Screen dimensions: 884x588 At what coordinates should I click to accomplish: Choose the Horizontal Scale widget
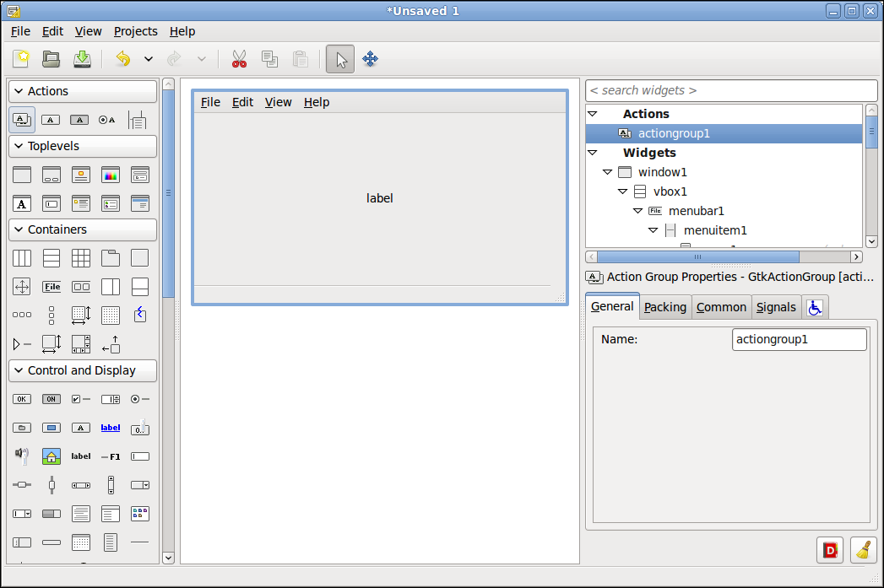point(22,485)
